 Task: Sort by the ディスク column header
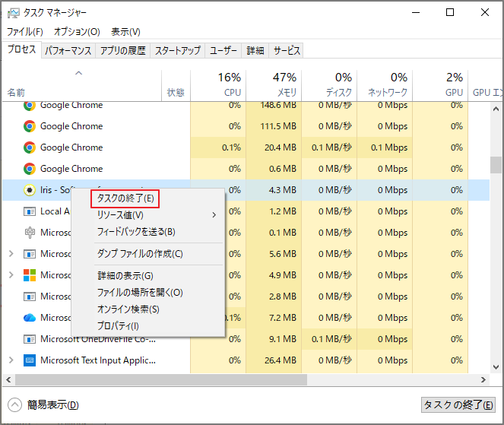coord(329,85)
